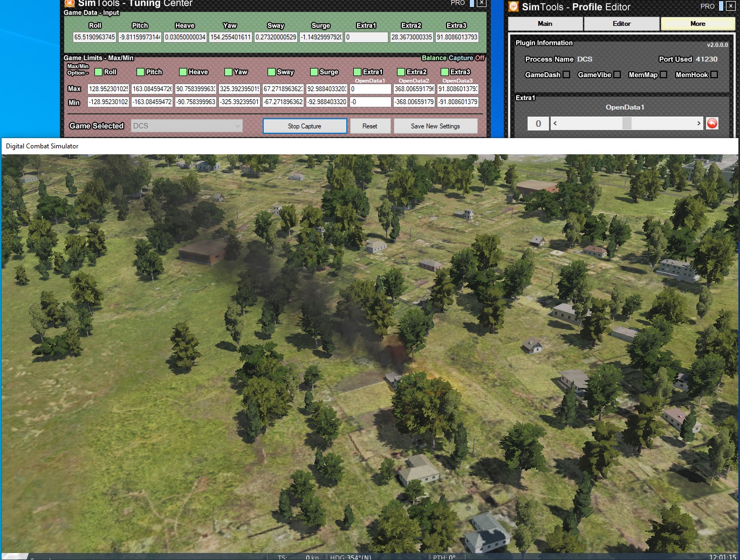Toggle the Sway Max/Min option checkbox

(271, 72)
